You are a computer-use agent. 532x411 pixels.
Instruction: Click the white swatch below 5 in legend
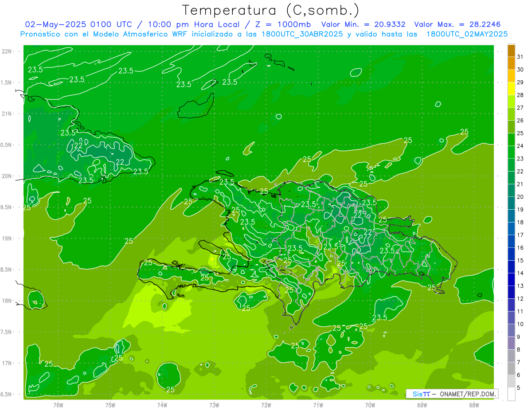point(511,394)
